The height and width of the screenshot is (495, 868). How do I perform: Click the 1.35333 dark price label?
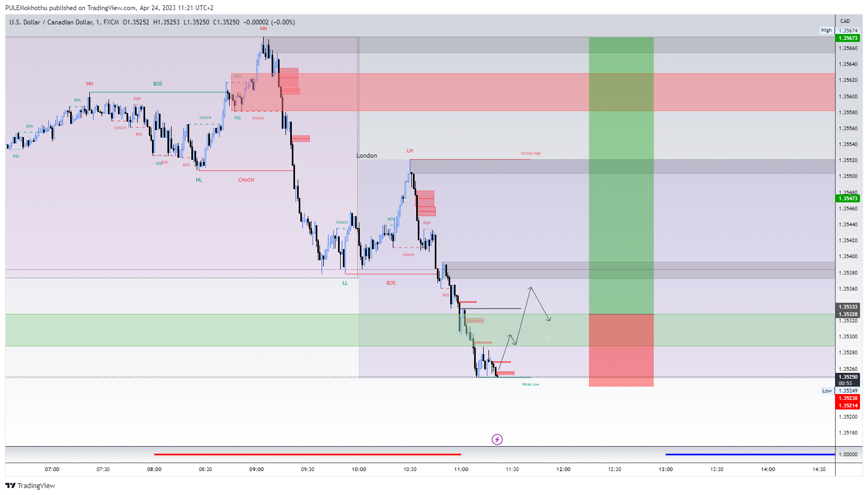[x=848, y=307]
